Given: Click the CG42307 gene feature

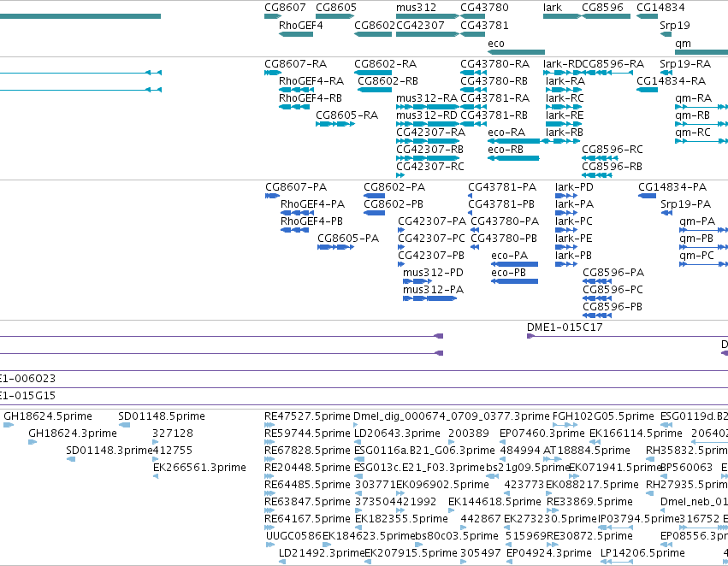Looking at the screenshot, I should 428,34.
